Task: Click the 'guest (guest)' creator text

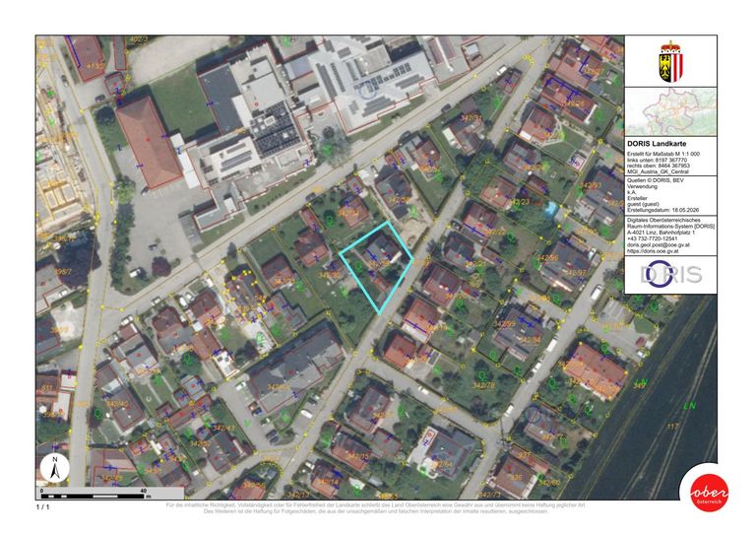Action: click(643, 204)
